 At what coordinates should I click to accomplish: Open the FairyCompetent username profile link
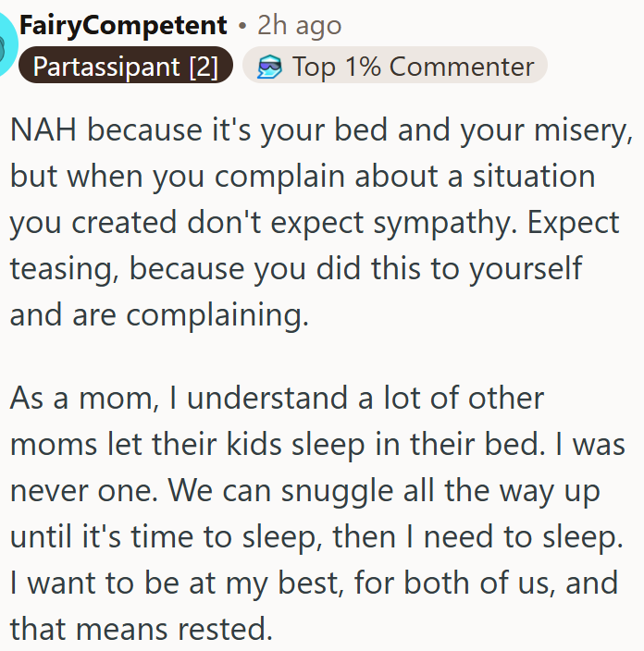(x=123, y=25)
